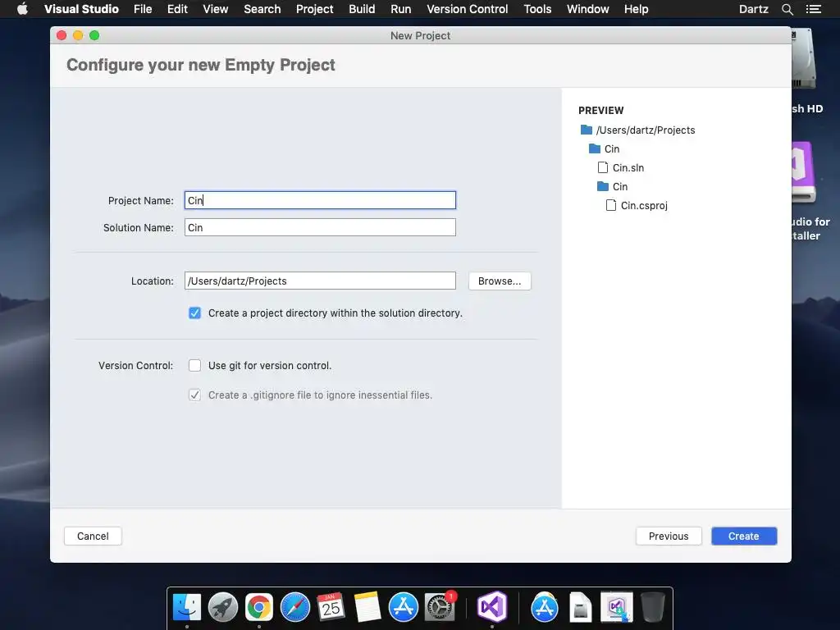Open the Window menu
The height and width of the screenshot is (630, 840).
point(587,9)
